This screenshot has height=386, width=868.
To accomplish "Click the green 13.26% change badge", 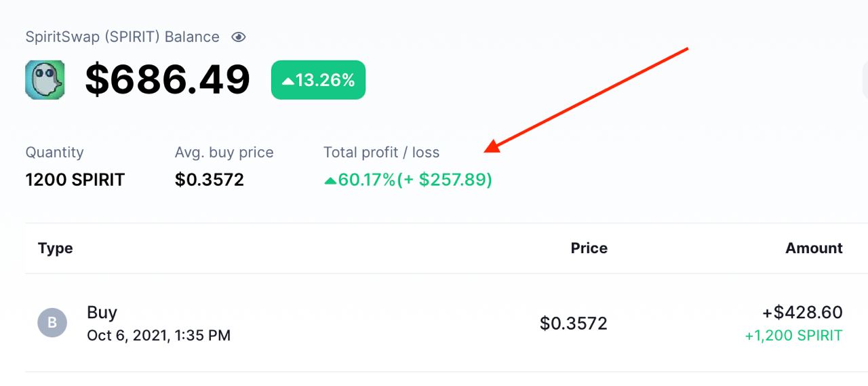I will coord(318,80).
